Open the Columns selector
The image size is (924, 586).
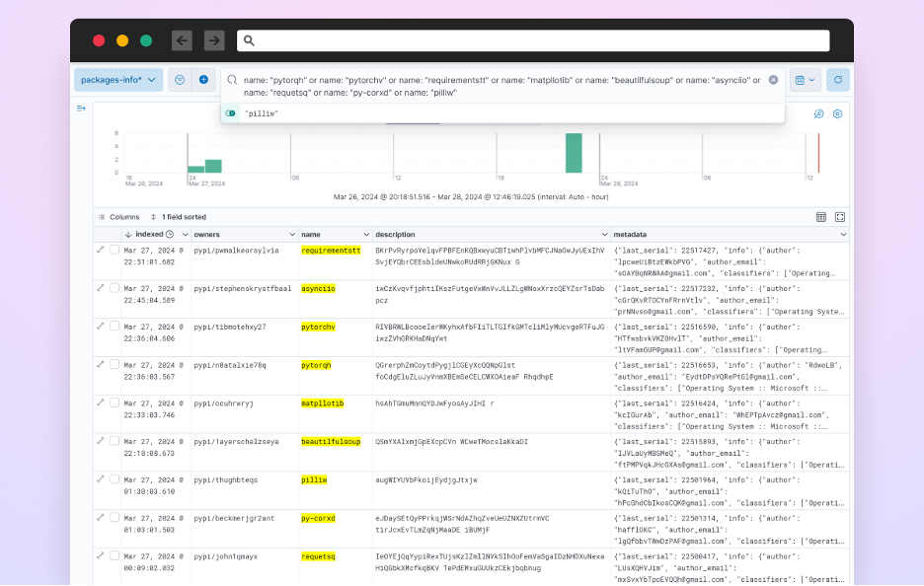119,217
